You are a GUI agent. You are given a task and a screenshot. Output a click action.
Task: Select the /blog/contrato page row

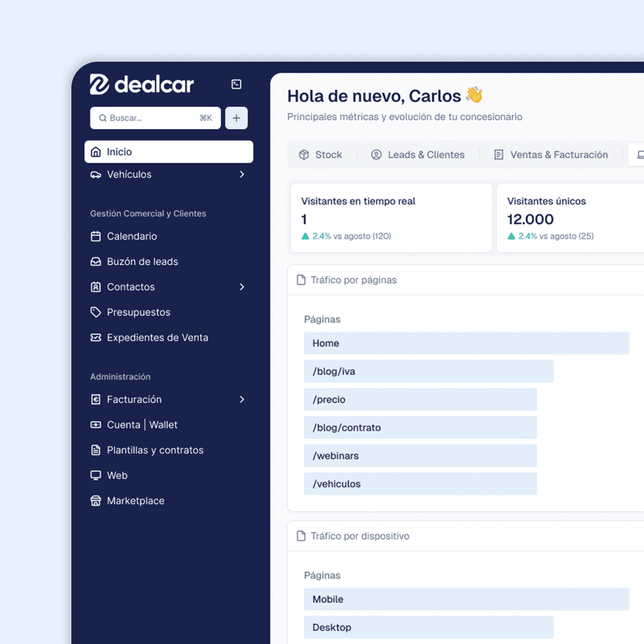(420, 428)
